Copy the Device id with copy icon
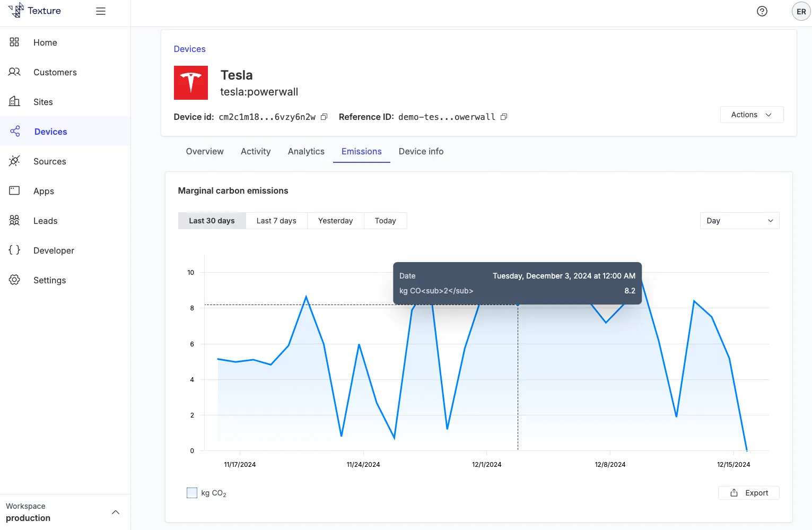812x530 pixels. click(x=324, y=117)
